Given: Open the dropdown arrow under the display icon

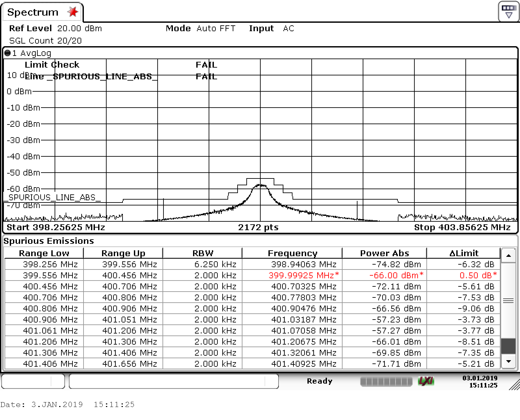Looking at the screenshot, I should pyautogui.click(x=508, y=15).
